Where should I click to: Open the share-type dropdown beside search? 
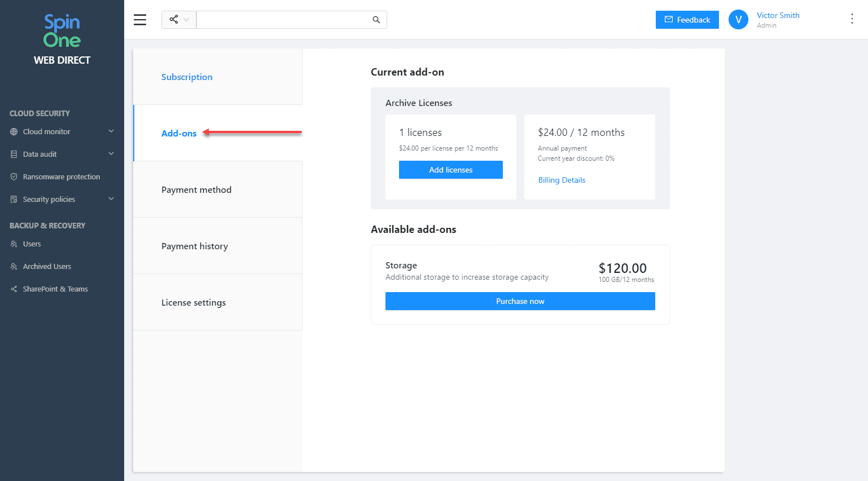pos(179,20)
